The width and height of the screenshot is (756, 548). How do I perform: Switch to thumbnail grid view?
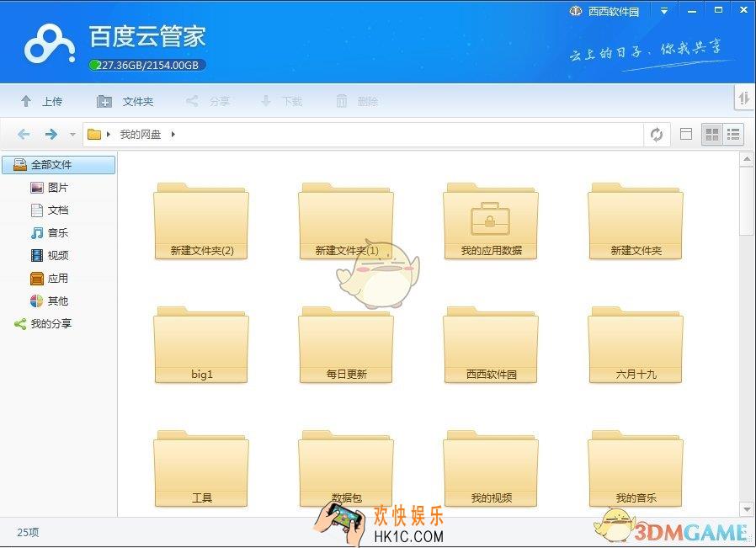click(711, 135)
